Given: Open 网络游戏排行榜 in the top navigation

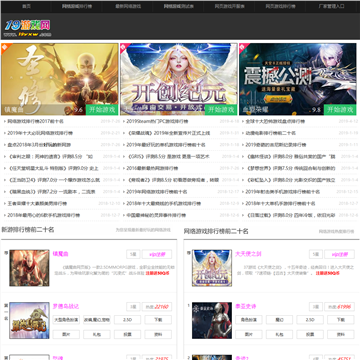Looking at the screenshot, I should (77, 6).
